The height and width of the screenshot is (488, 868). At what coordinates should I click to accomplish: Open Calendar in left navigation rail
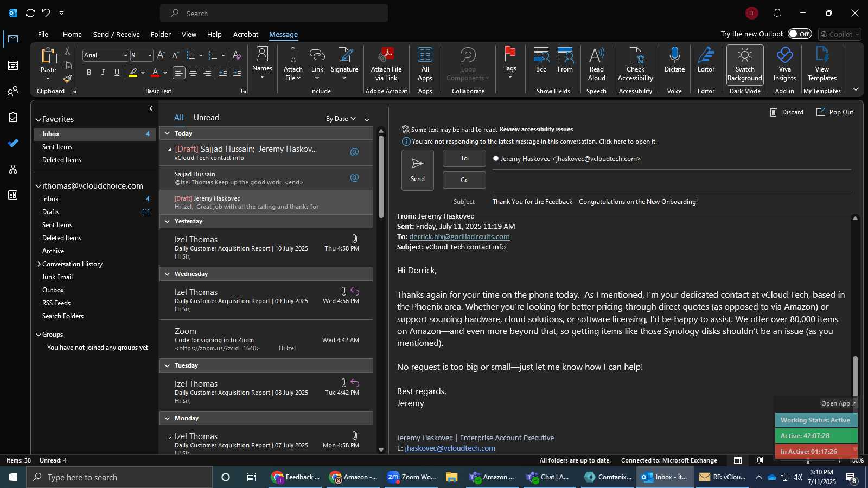point(13,65)
